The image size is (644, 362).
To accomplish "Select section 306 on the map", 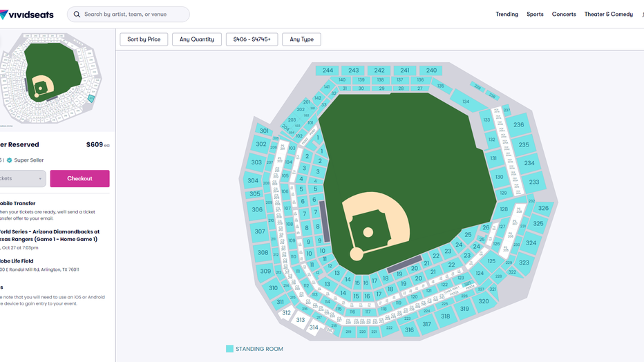I will pyautogui.click(x=257, y=210).
